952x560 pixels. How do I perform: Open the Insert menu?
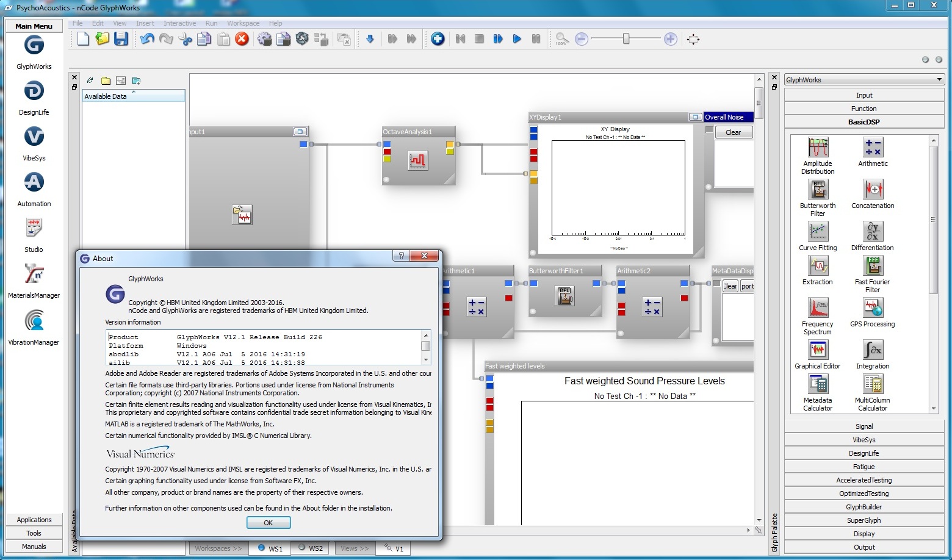pyautogui.click(x=145, y=23)
